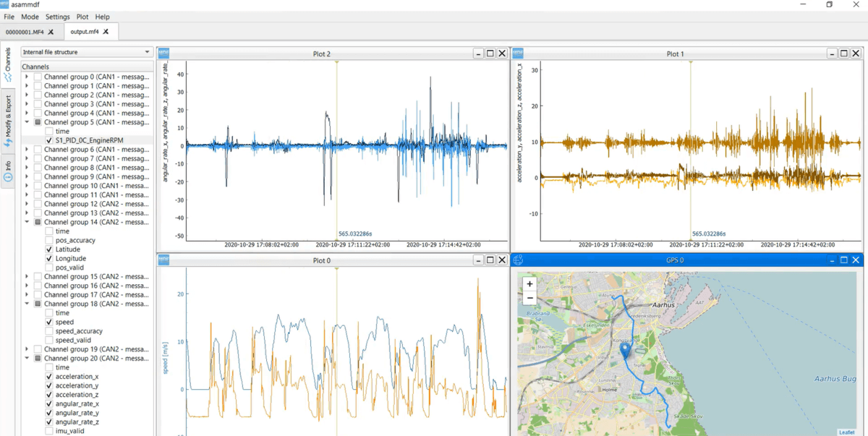Expand Channel group 12 tree node
Screen dimensions: 868x436
27,204
